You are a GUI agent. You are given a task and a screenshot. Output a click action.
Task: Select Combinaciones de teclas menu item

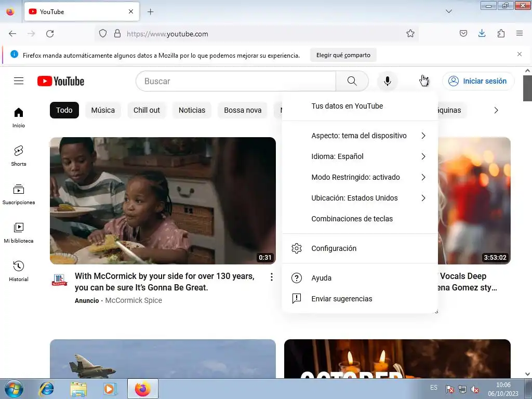pos(360,219)
